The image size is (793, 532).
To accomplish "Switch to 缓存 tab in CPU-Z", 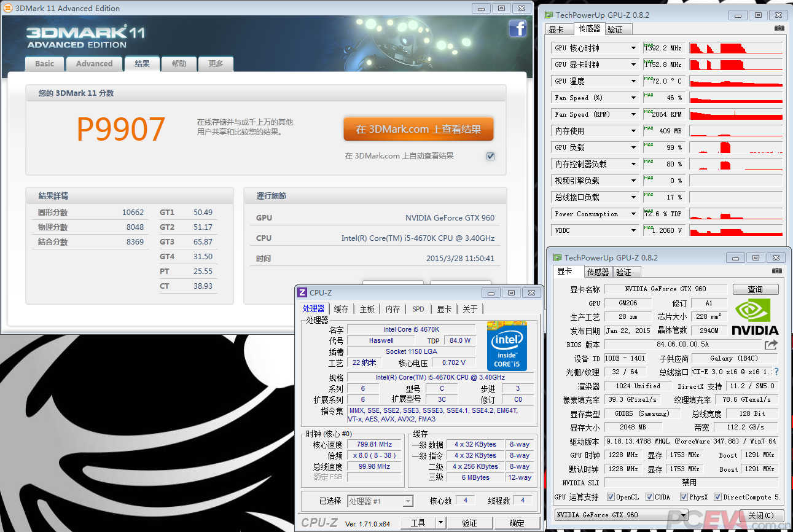I will point(341,309).
